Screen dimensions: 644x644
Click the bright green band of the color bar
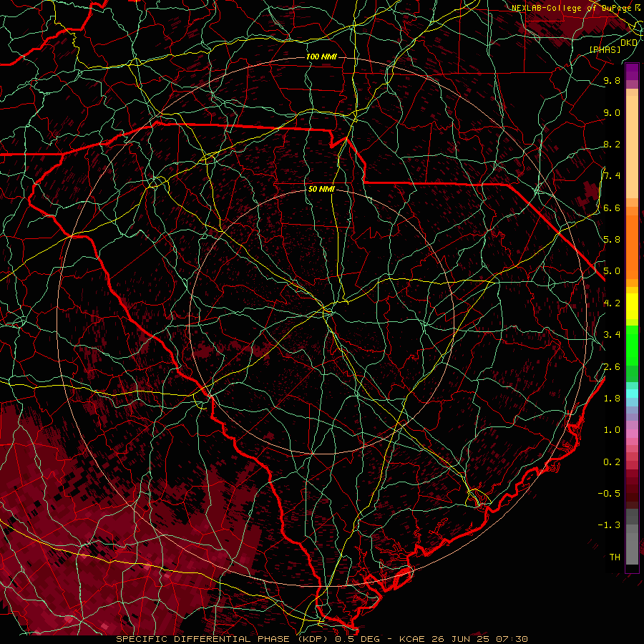point(632,345)
